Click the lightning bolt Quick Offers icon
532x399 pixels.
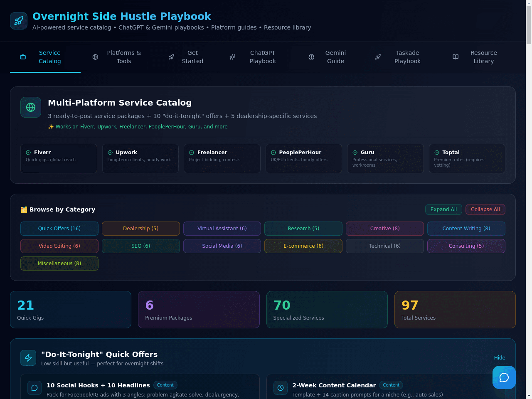[28, 358]
